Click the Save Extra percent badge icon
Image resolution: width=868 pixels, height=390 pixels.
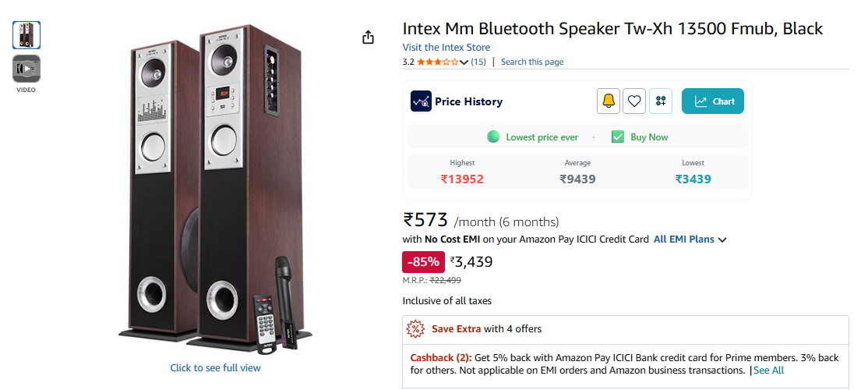[416, 328]
